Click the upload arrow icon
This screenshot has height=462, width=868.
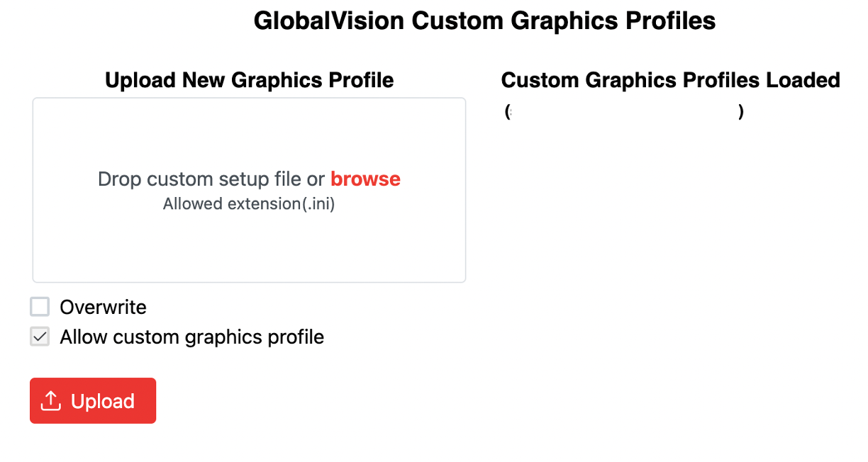(x=50, y=401)
